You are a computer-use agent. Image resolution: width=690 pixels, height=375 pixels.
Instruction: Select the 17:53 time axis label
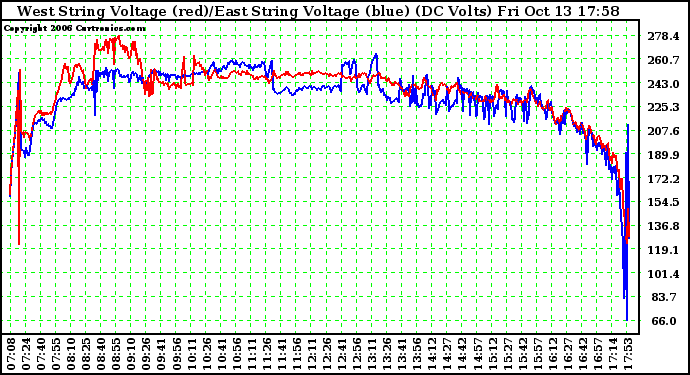point(628,354)
